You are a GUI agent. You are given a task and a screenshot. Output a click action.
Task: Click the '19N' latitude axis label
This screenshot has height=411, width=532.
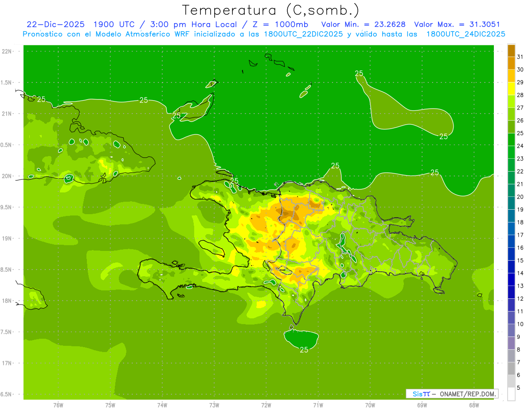point(7,238)
